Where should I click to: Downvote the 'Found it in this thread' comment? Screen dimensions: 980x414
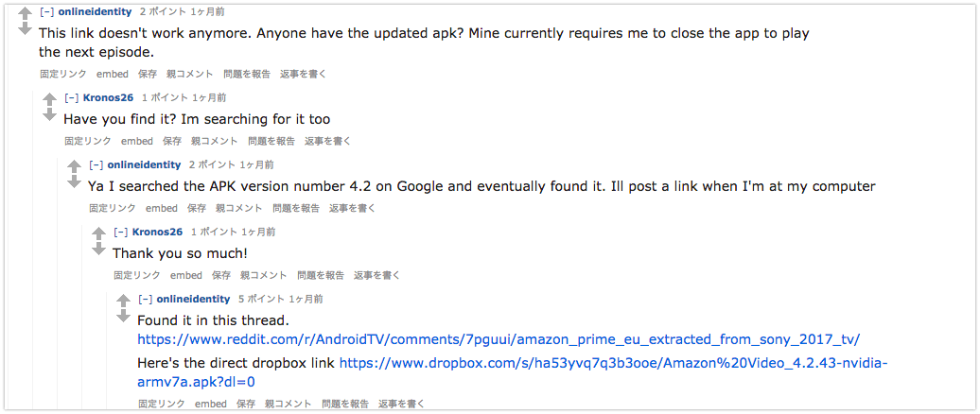click(x=123, y=316)
